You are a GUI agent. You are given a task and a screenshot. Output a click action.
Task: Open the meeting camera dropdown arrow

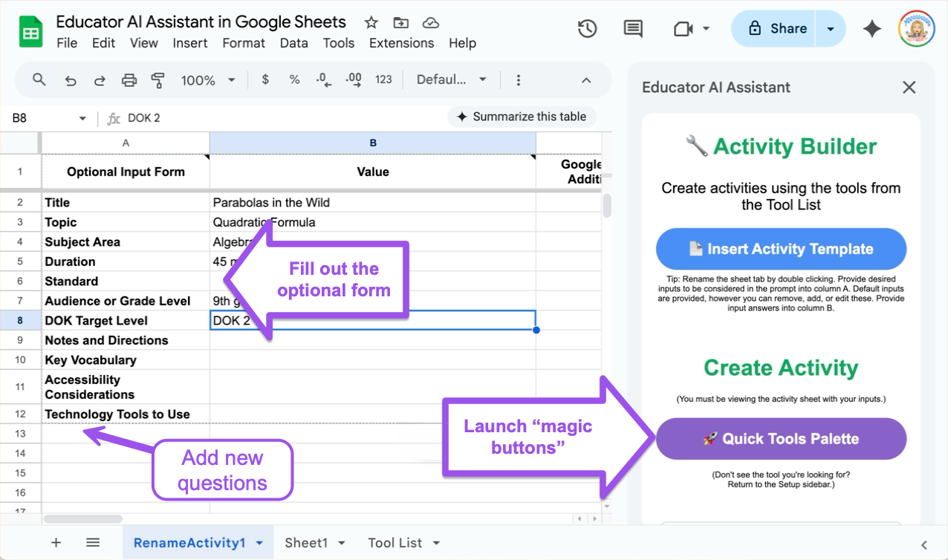(x=706, y=29)
